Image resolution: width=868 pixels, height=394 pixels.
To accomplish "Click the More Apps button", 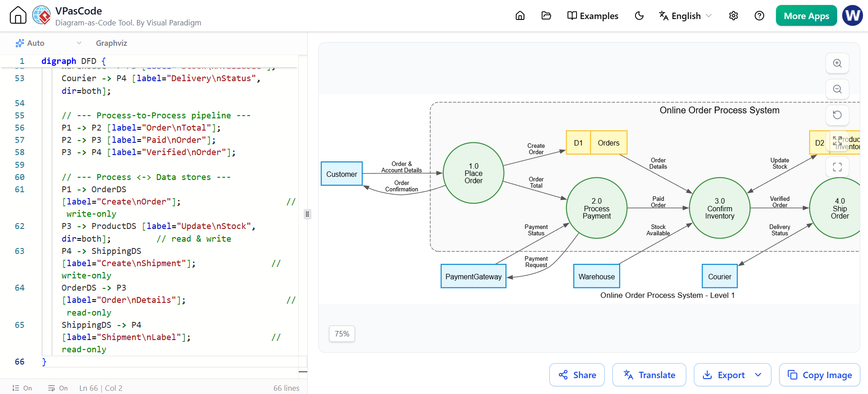I will tap(806, 16).
